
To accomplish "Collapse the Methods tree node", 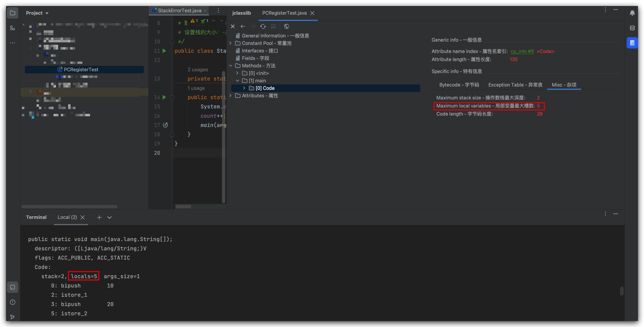I will click(230, 66).
